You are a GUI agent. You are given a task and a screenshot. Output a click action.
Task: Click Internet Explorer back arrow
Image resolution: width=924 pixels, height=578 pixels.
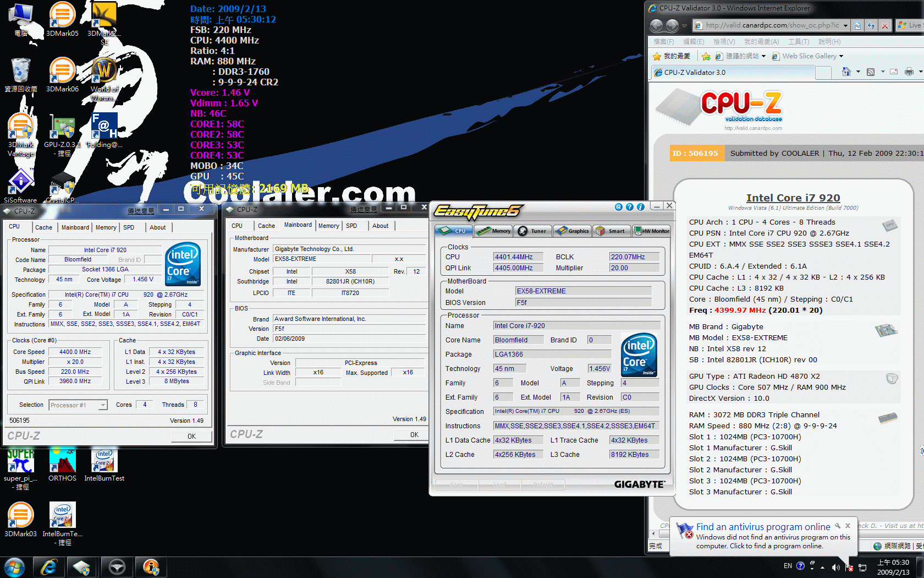click(x=656, y=25)
